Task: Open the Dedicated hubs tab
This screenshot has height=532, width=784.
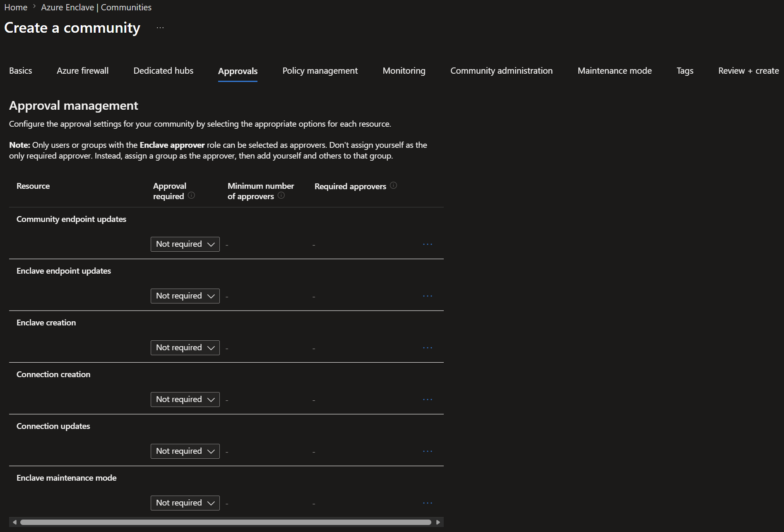Action: click(164, 71)
